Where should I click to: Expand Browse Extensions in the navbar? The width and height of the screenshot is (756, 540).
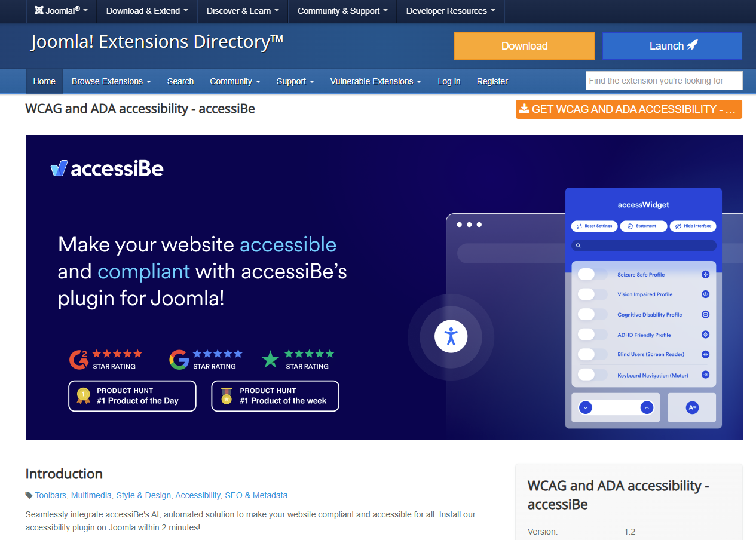[x=111, y=81]
